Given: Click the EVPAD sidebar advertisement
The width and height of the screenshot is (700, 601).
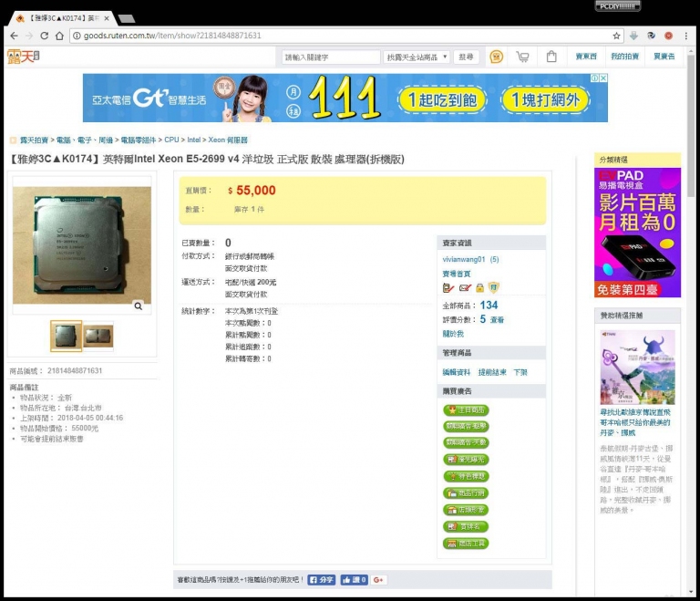Looking at the screenshot, I should [x=637, y=233].
